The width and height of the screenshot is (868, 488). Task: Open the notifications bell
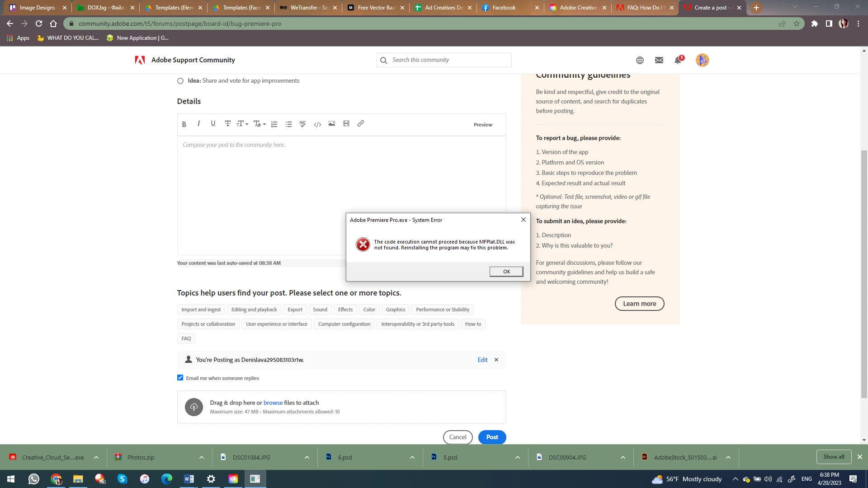tap(678, 60)
